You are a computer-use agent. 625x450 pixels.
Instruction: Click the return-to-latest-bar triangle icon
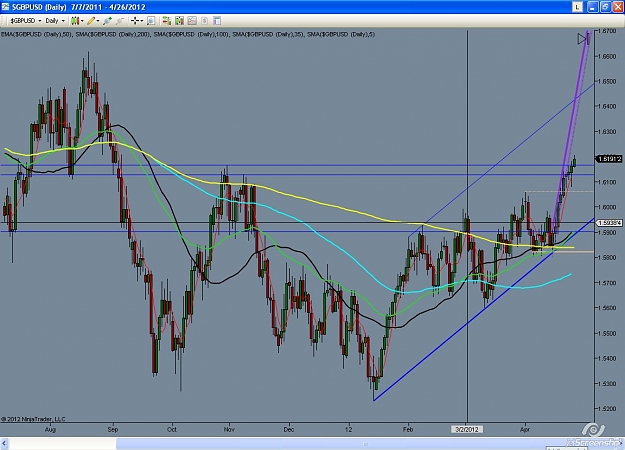pyautogui.click(x=582, y=39)
